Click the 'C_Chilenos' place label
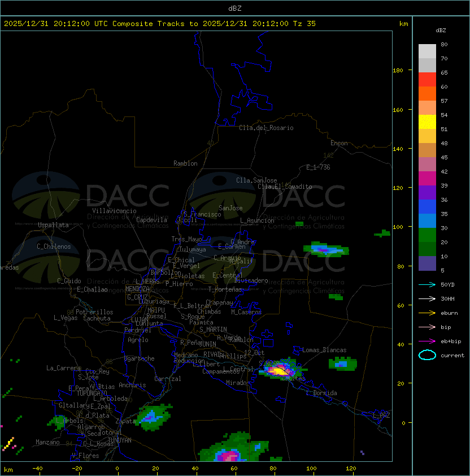The image size is (470, 476). [54, 246]
